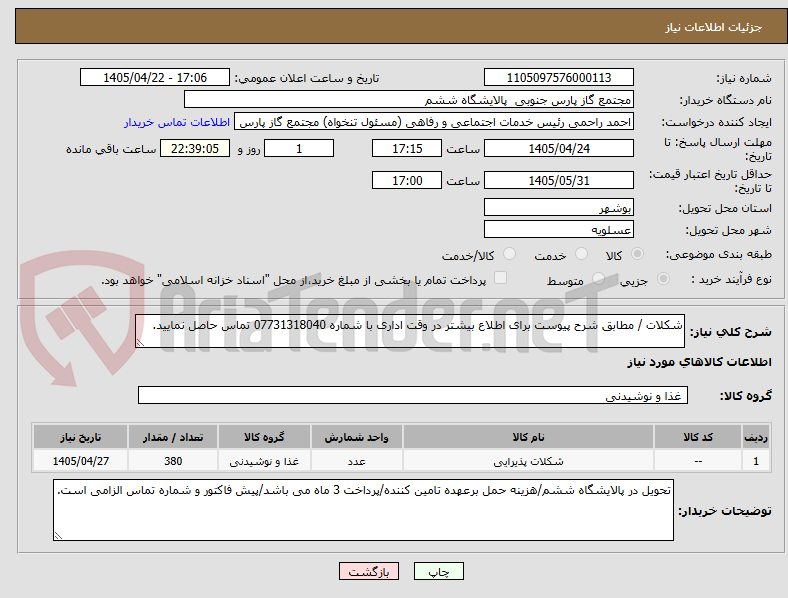Click the تعداد / مقدار column header
The height and width of the screenshot is (598, 788).
(x=173, y=437)
